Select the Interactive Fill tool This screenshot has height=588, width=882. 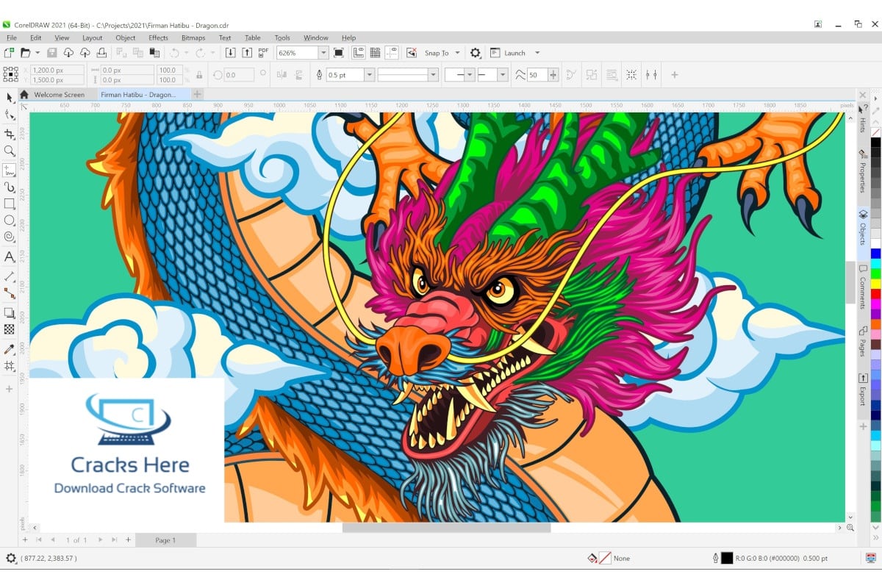pyautogui.click(x=9, y=365)
